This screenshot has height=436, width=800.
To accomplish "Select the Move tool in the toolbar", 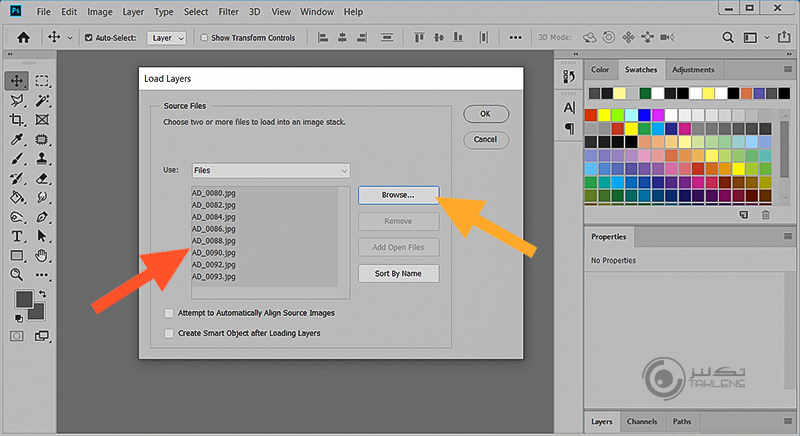I will tap(17, 81).
